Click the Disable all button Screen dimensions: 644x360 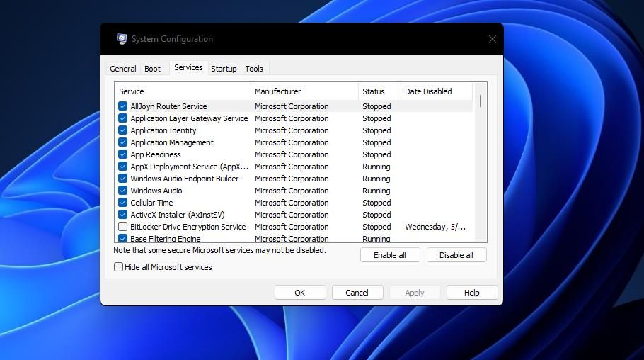tap(456, 255)
